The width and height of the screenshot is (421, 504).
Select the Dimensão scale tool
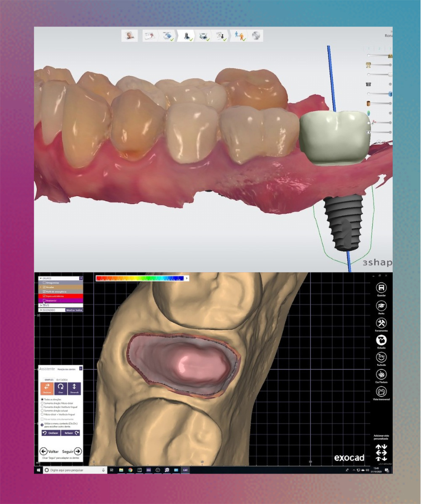click(x=74, y=389)
